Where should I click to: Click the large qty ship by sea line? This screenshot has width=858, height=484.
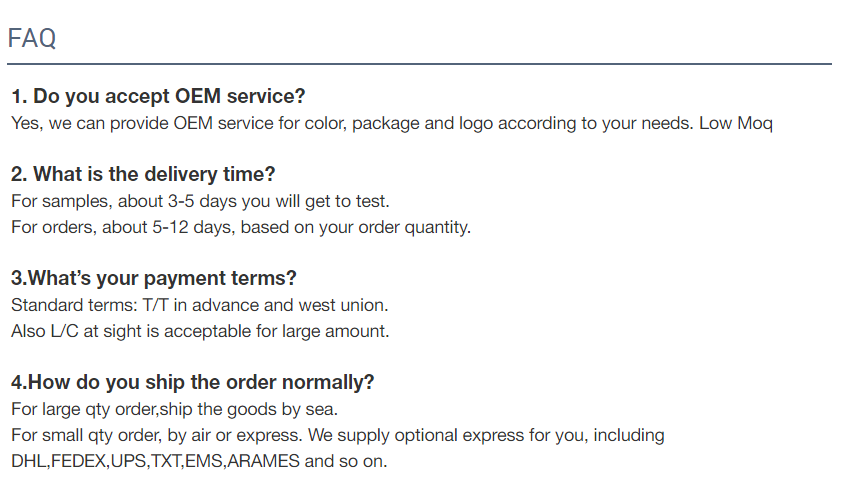tap(175, 410)
